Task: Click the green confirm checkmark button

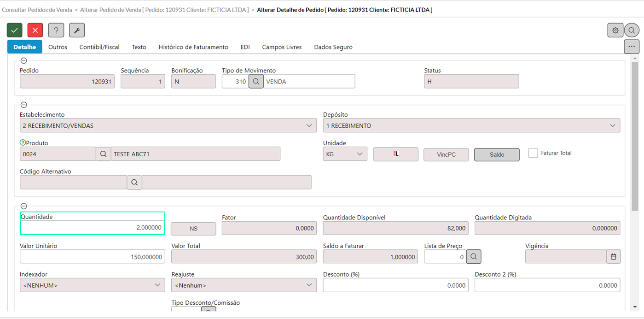Action: (15, 30)
